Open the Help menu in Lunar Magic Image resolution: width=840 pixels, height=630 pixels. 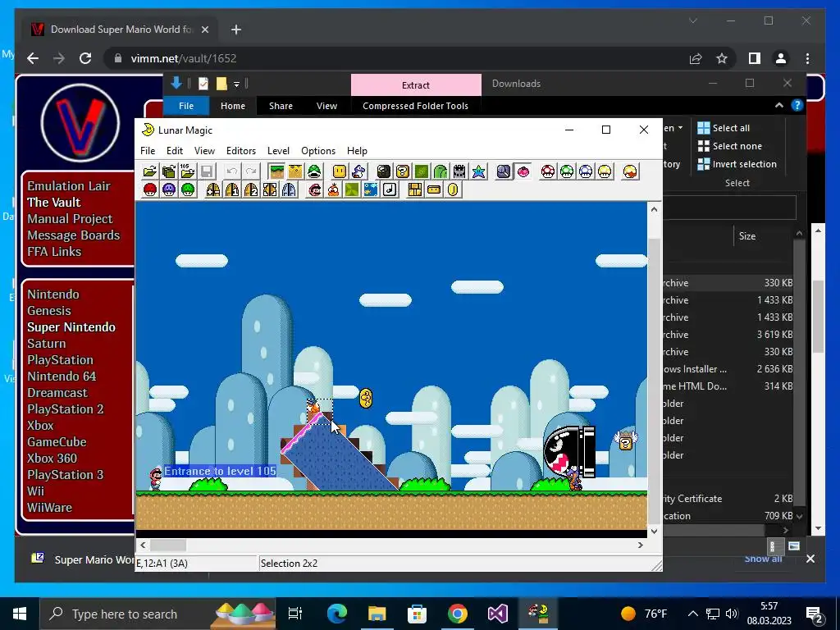click(x=357, y=151)
